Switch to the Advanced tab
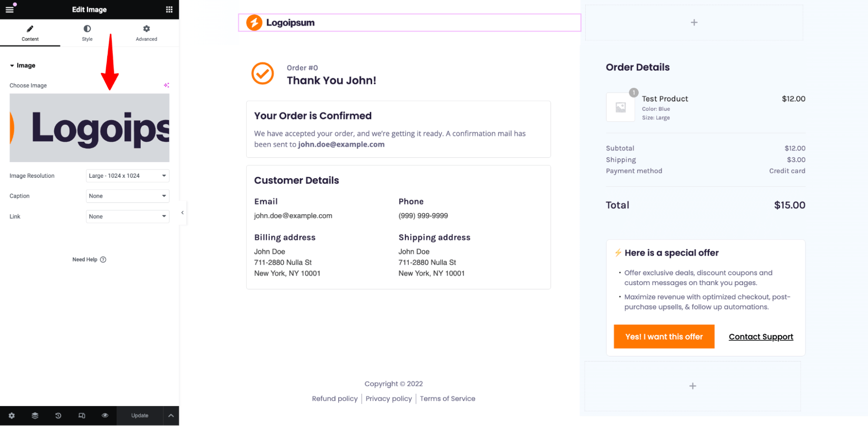This screenshot has width=868, height=426. tap(146, 33)
